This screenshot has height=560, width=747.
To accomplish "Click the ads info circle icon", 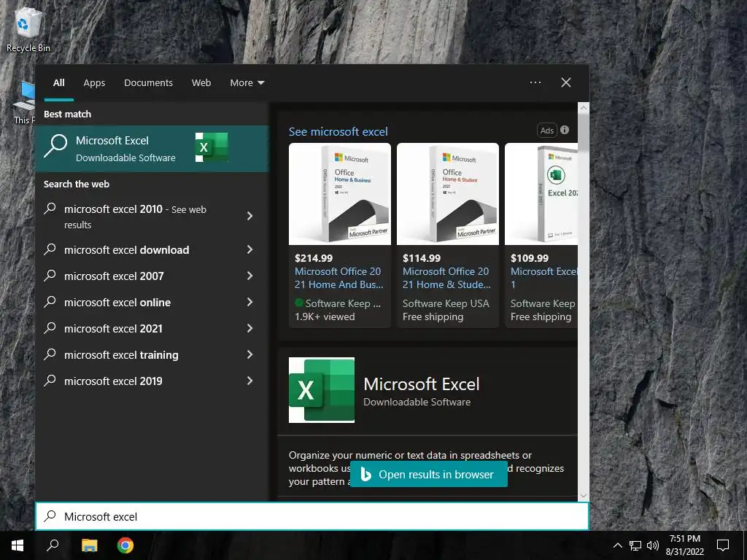I will 565,130.
